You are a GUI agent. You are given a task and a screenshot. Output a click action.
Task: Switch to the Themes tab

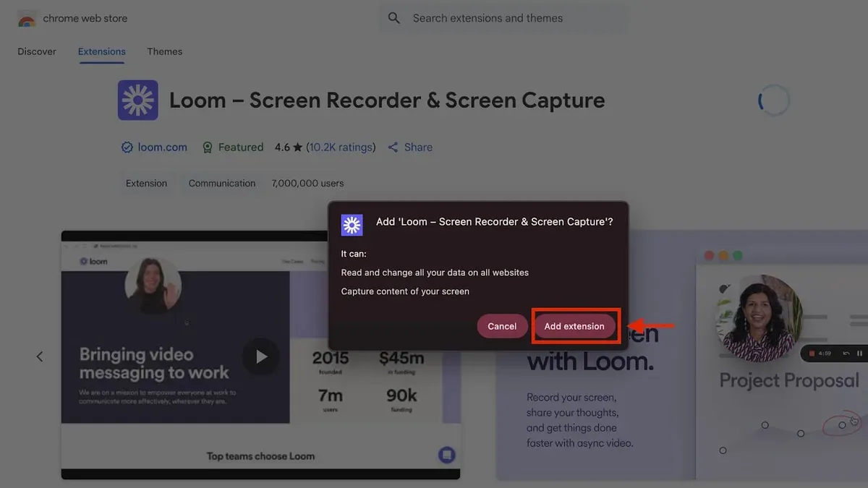pyautogui.click(x=165, y=51)
